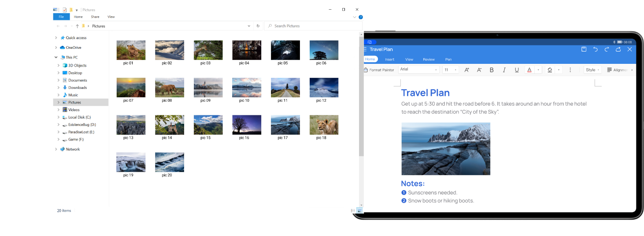Apply the red font color swatch
The height and width of the screenshot is (236, 644).
pos(529,70)
